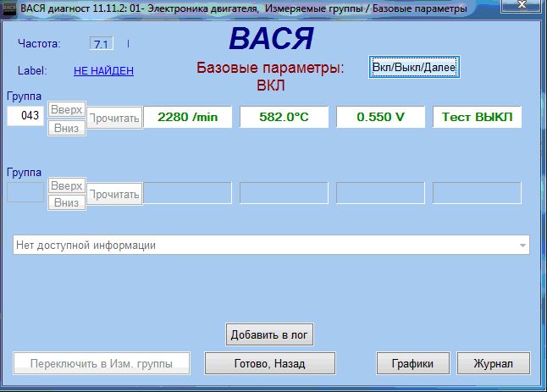Close the ВАСЯ диагност window
The width and height of the screenshot is (547, 392).
(522, 5)
